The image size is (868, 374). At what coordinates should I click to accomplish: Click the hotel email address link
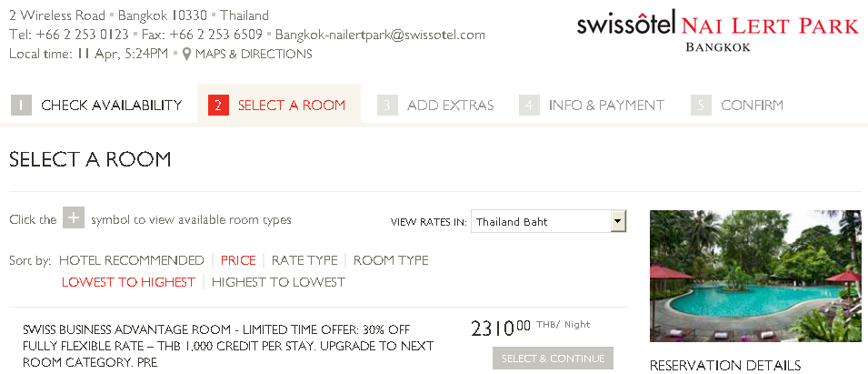380,35
